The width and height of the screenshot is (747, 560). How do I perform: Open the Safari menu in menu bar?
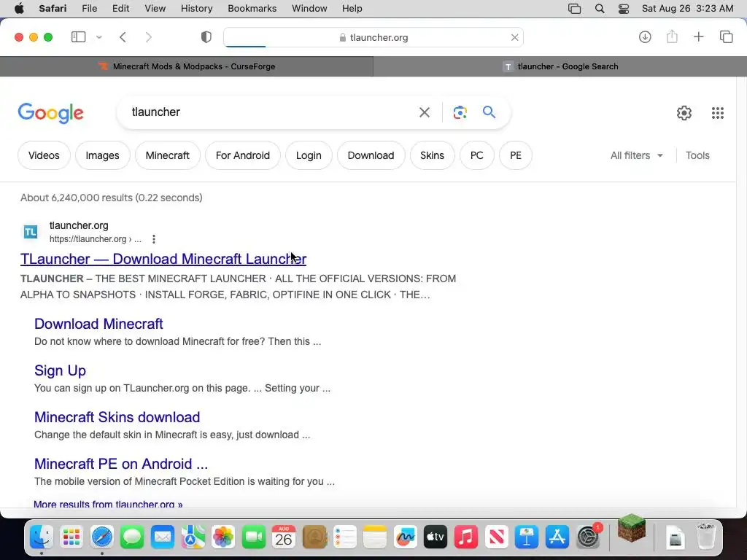coord(53,9)
